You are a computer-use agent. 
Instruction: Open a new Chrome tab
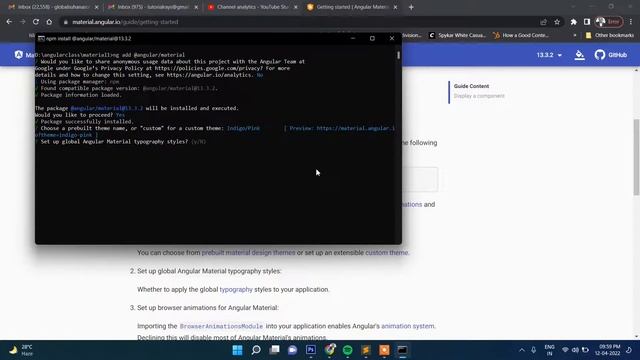tap(411, 7)
